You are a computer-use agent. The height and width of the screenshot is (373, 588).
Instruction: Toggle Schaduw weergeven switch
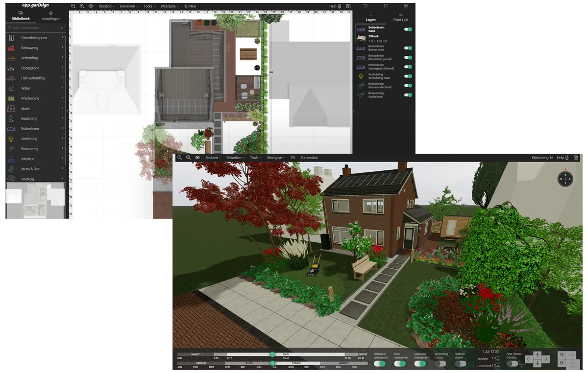(x=380, y=364)
